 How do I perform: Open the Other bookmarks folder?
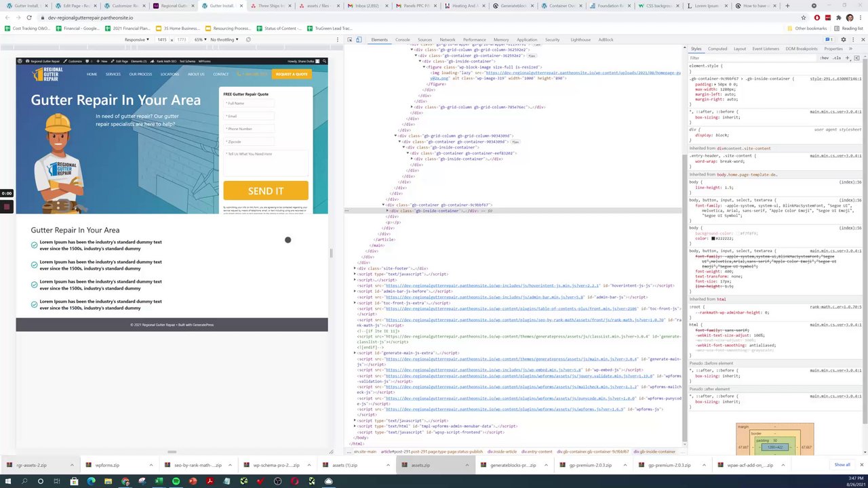tap(807, 28)
